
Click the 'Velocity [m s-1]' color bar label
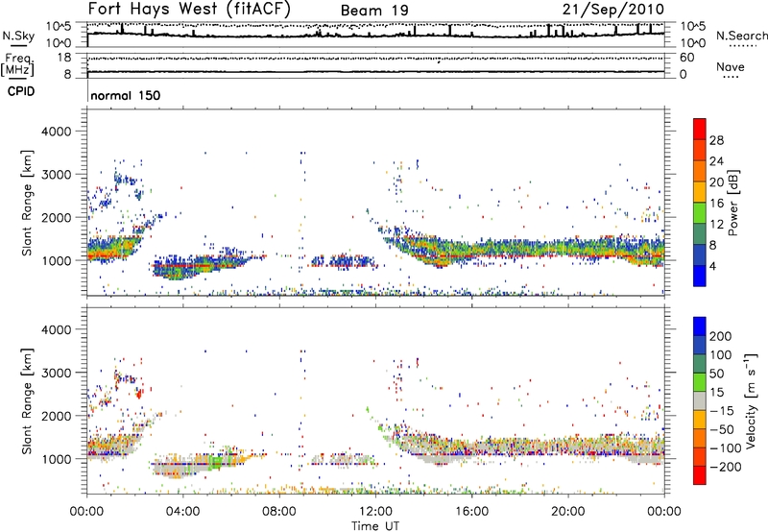tap(751, 400)
